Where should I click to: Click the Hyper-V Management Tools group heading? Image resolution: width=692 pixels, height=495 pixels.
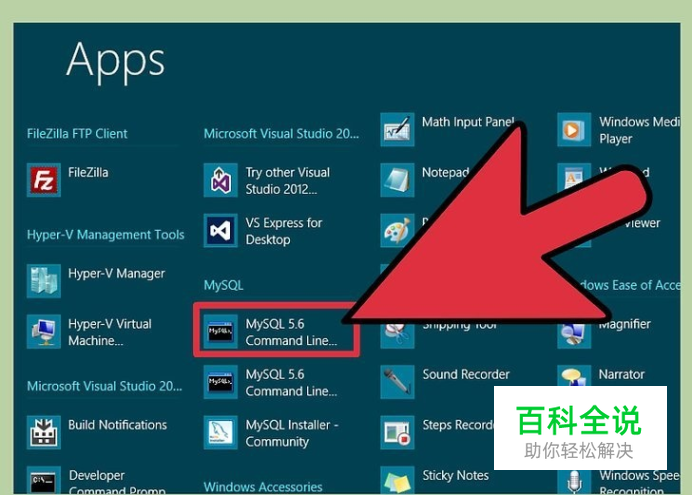click(x=105, y=235)
